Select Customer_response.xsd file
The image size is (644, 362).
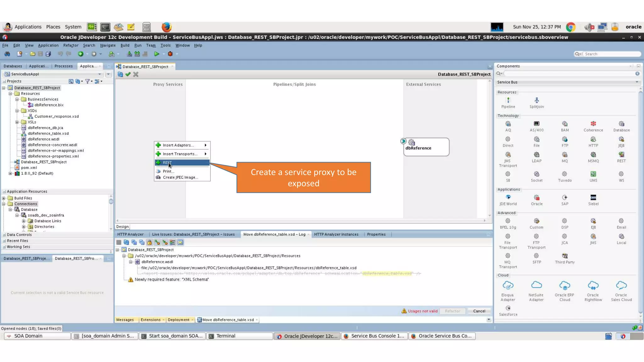[x=56, y=116]
